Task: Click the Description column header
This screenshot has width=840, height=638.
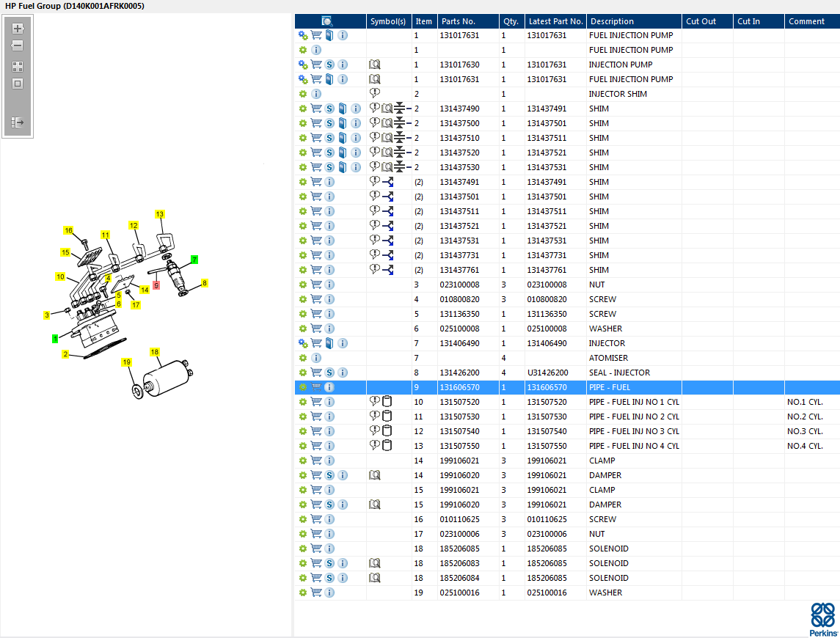Action: point(612,21)
